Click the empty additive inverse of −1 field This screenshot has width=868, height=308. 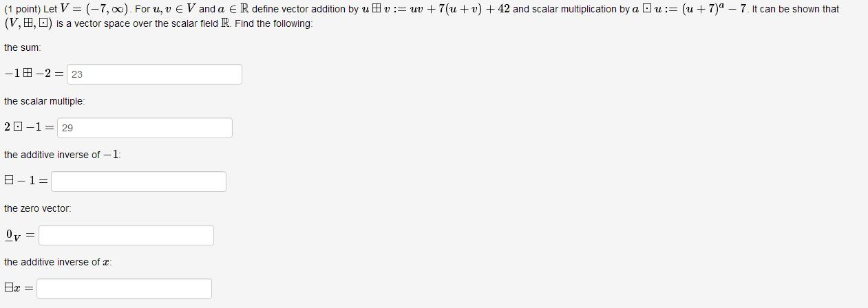(x=138, y=181)
